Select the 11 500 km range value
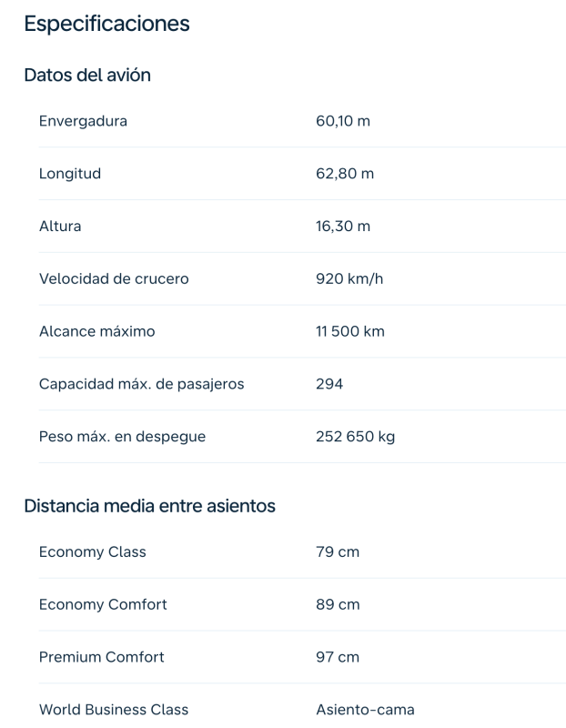 (350, 332)
